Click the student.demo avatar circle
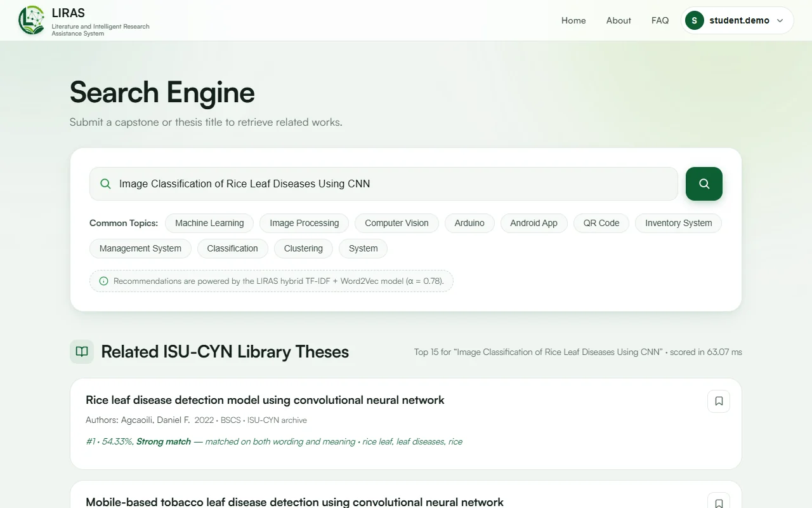 pyautogui.click(x=695, y=20)
